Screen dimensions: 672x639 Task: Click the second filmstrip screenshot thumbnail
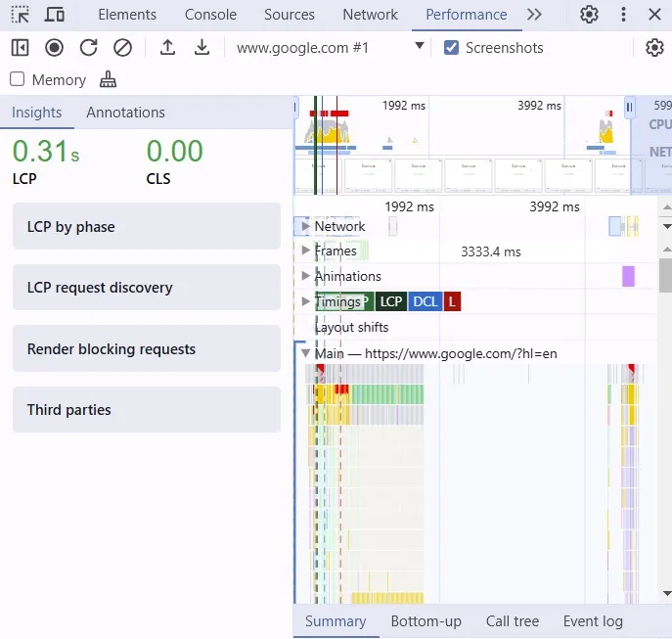click(x=368, y=175)
